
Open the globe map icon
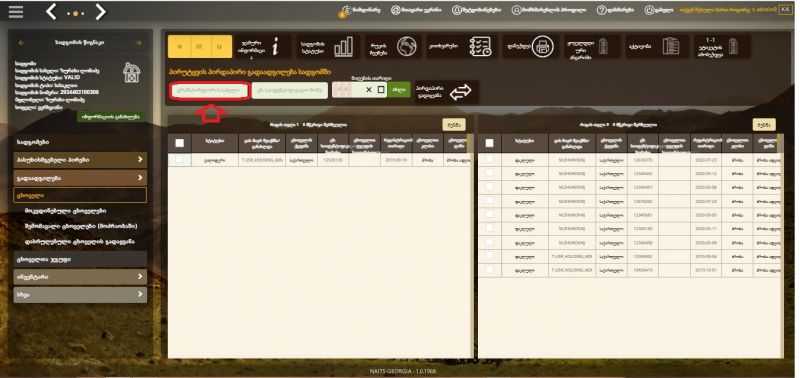click(x=407, y=47)
